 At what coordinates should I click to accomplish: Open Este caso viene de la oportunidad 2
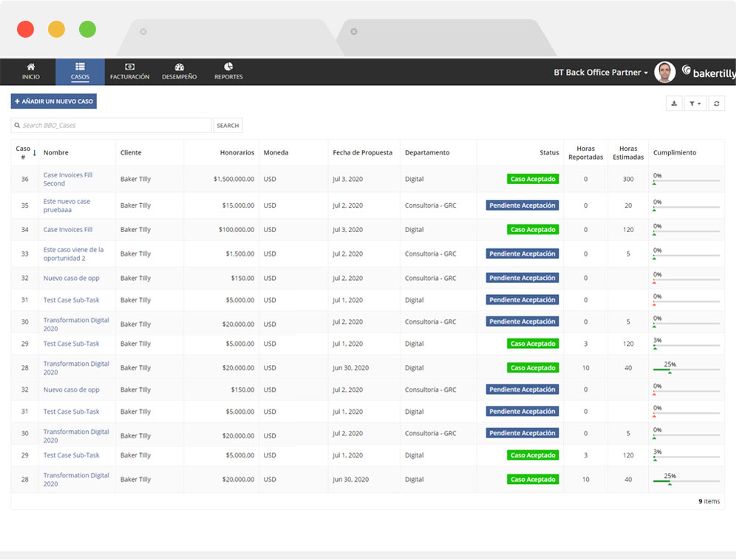pos(73,254)
